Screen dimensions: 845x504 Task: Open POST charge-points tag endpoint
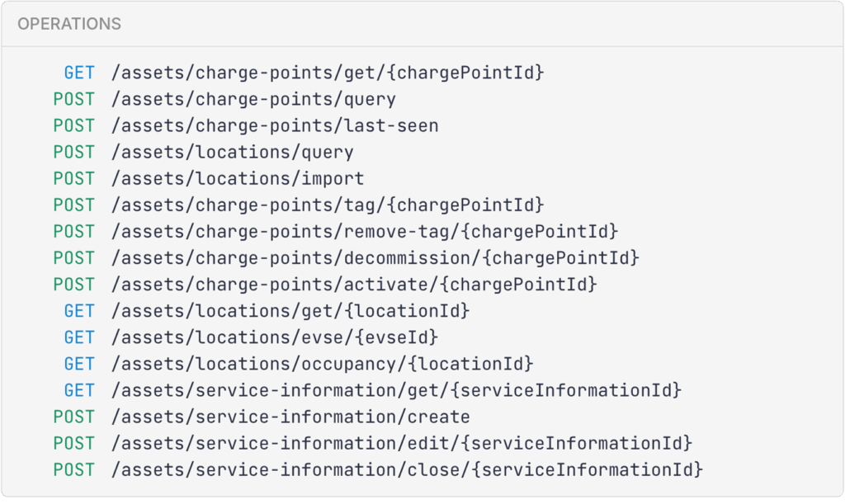click(328, 205)
